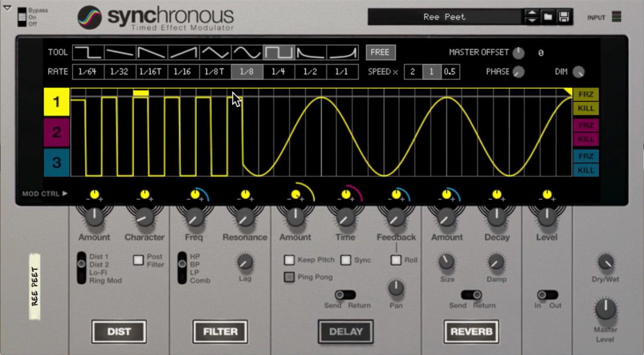Toggle the DIST effect button
This screenshot has height=355, width=644.
click(119, 332)
